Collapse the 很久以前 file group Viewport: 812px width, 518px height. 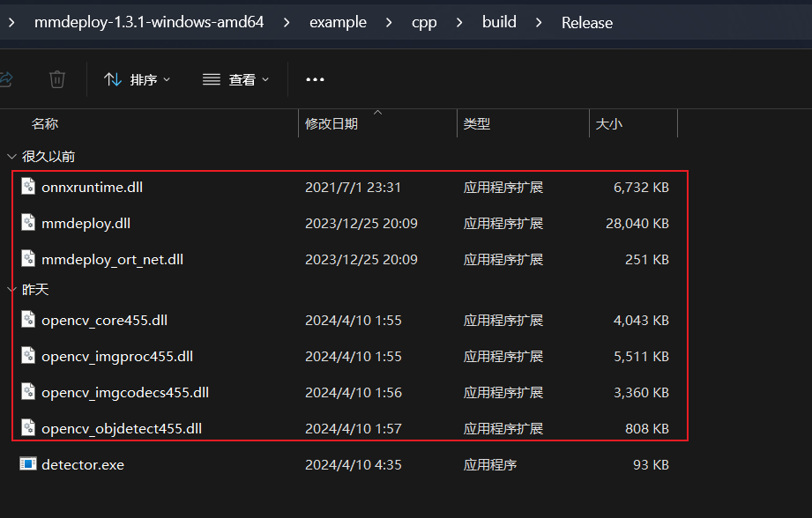(x=11, y=155)
